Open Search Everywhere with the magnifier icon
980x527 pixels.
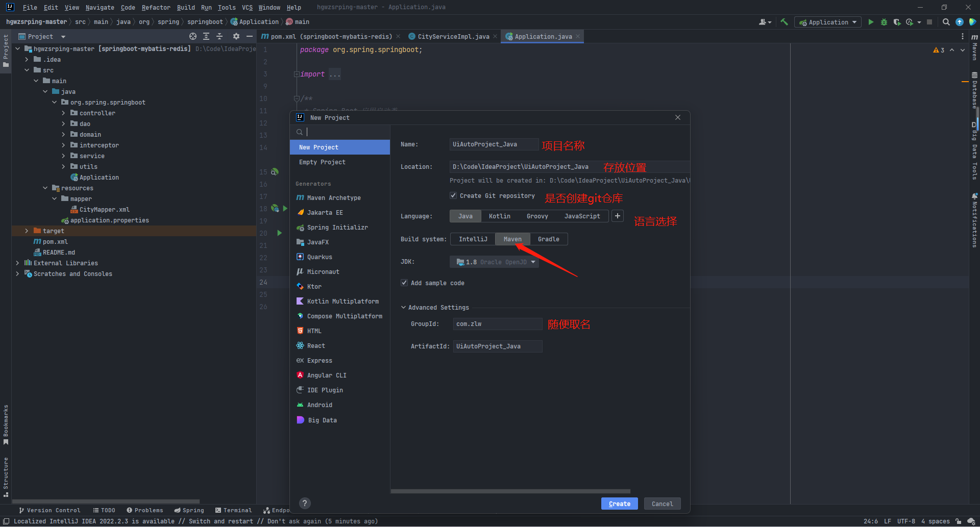(946, 22)
